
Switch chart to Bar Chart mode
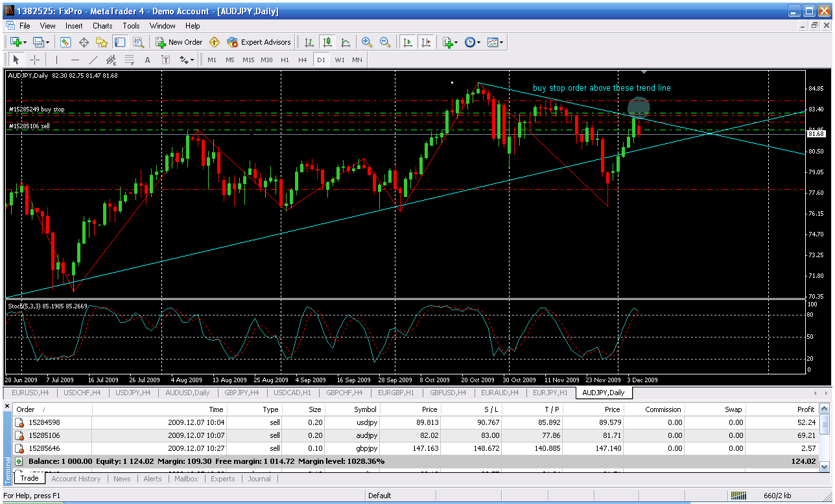[x=309, y=42]
